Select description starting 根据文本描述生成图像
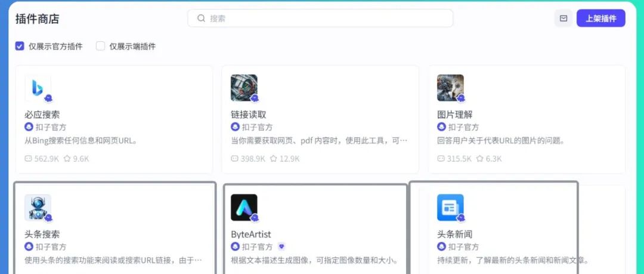The height and width of the screenshot is (274, 644). tap(315, 260)
